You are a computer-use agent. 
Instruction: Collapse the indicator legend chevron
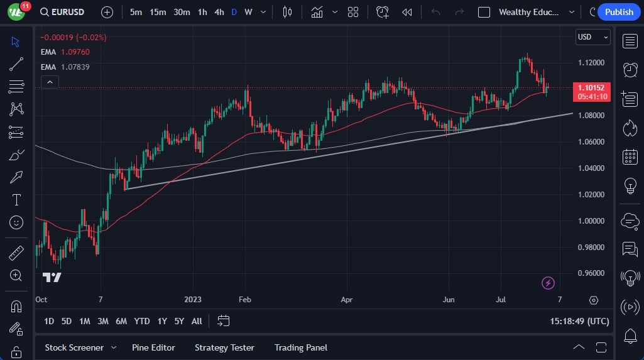pyautogui.click(x=50, y=82)
